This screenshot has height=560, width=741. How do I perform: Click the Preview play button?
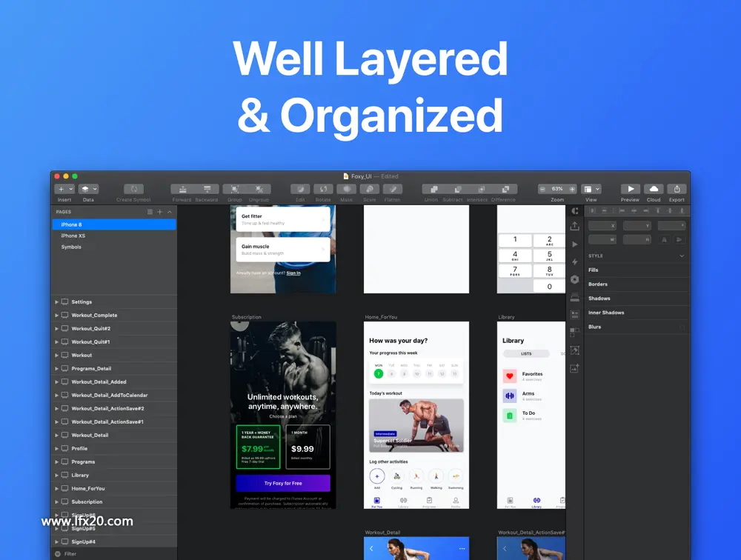click(631, 189)
